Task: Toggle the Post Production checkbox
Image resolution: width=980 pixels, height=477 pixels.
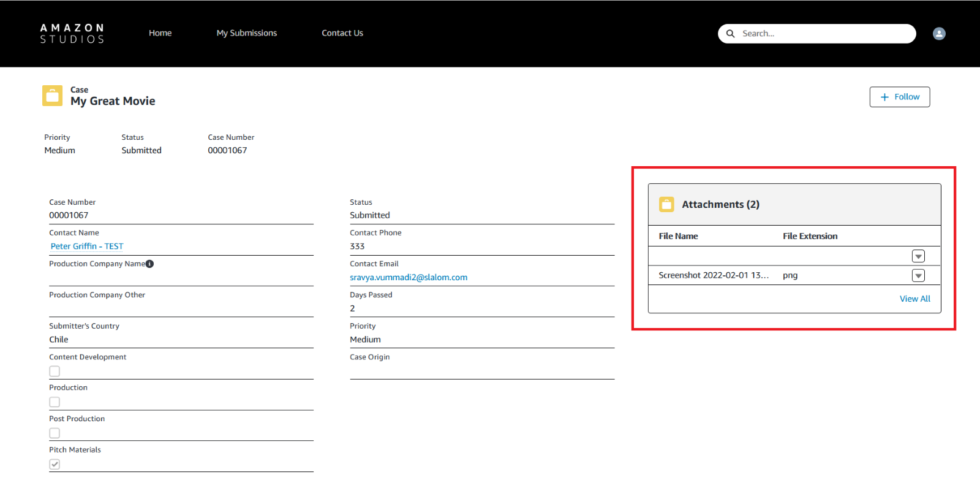Action: [x=55, y=433]
